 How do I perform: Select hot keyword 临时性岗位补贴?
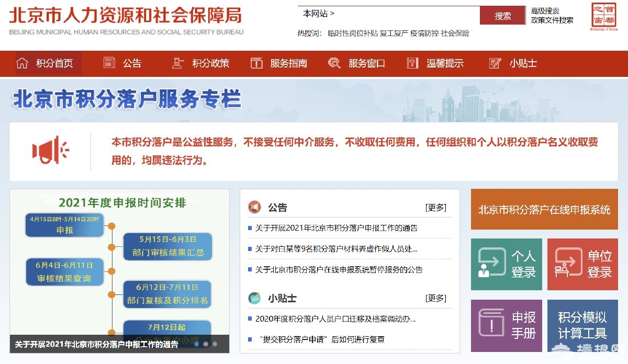pyautogui.click(x=352, y=33)
